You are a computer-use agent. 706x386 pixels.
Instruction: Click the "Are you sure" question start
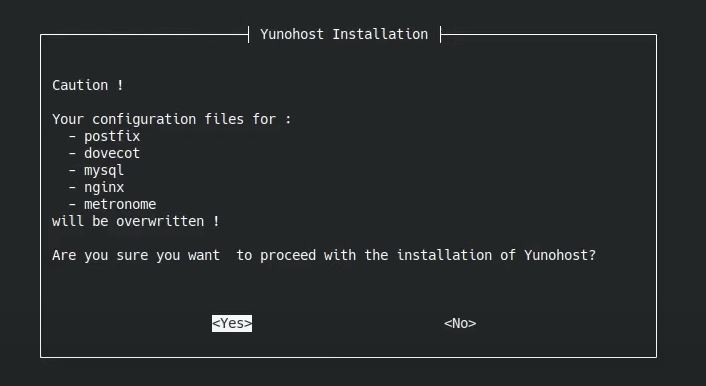[100, 255]
